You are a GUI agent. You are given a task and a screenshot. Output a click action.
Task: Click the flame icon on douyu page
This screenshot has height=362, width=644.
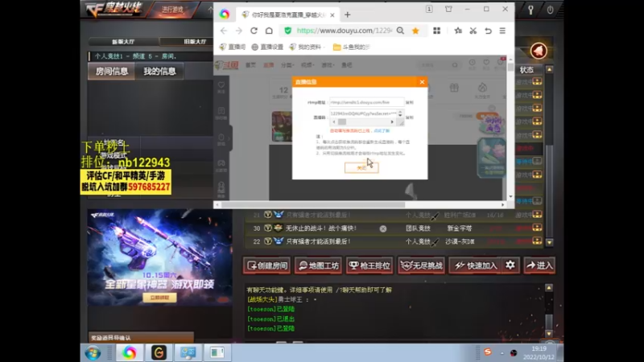click(482, 88)
